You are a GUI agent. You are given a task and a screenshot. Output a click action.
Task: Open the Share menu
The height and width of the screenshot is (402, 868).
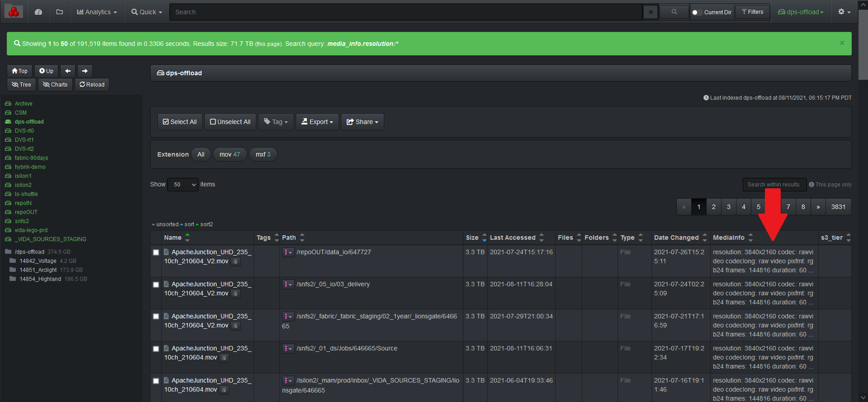[x=362, y=122]
